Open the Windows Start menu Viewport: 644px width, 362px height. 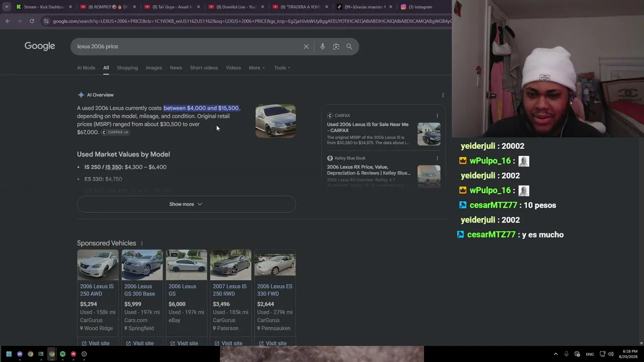[9, 354]
